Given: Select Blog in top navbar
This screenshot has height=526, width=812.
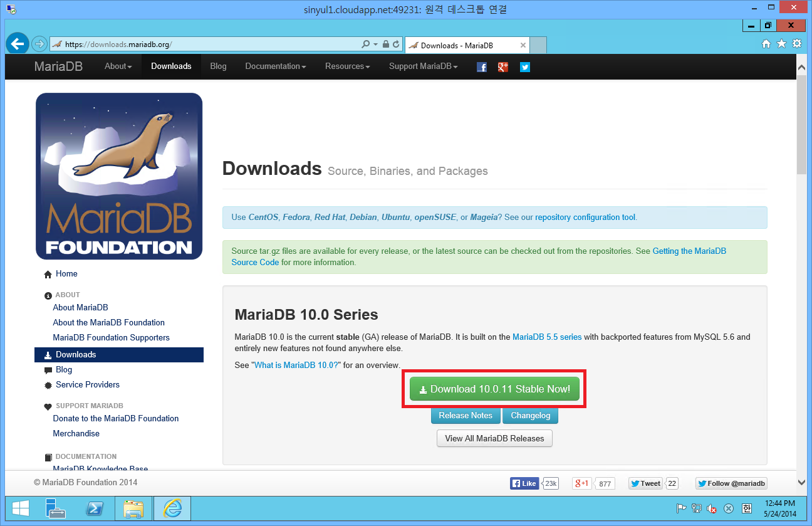Looking at the screenshot, I should pos(219,66).
